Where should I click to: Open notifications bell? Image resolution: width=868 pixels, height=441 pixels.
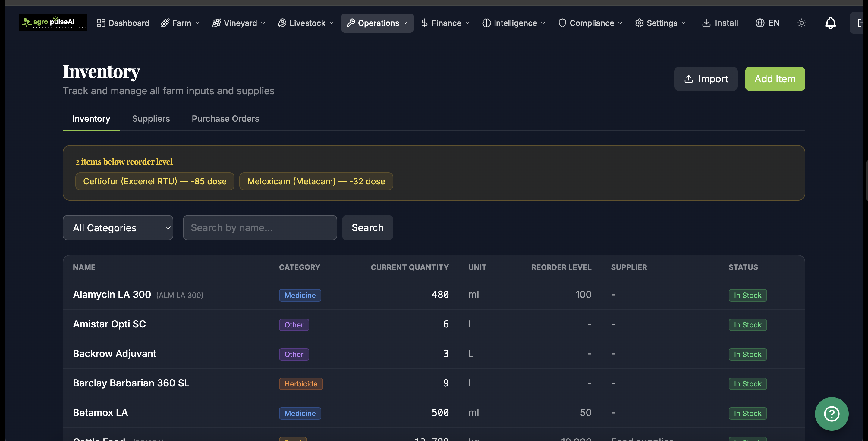(831, 23)
